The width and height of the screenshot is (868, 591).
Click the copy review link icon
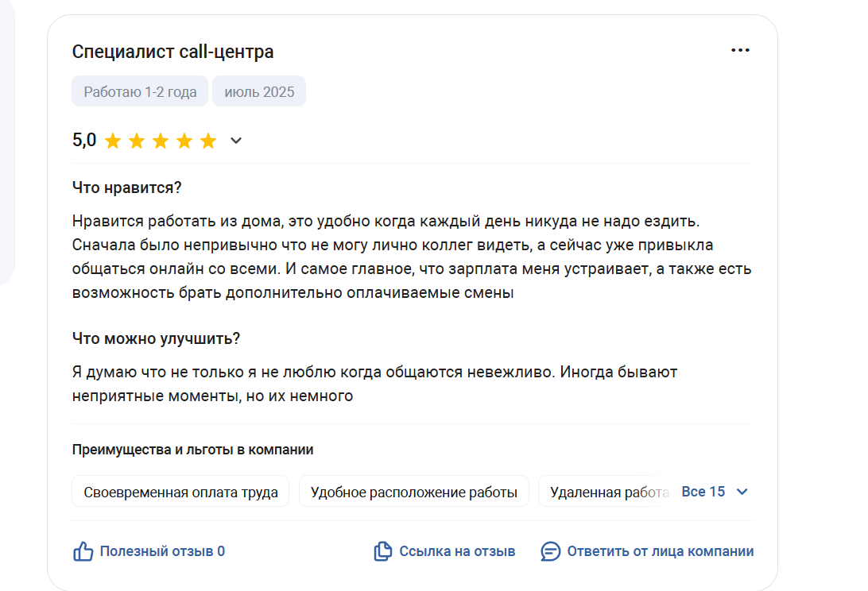click(382, 551)
